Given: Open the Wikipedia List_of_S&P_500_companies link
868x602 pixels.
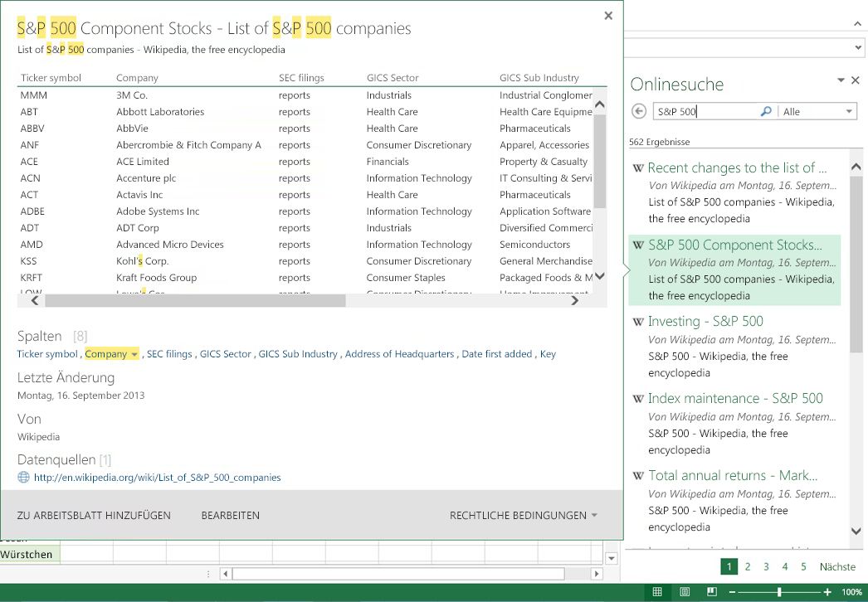Looking at the screenshot, I should coord(157,477).
